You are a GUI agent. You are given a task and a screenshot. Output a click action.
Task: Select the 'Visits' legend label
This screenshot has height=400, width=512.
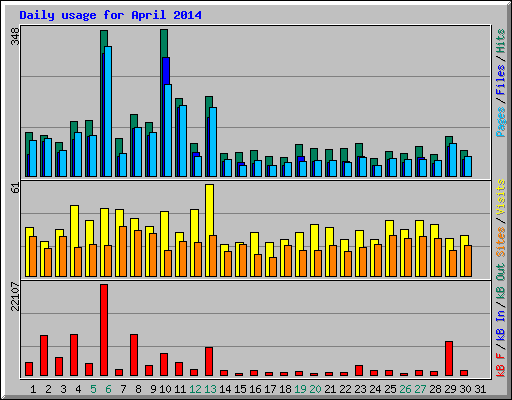(x=500, y=198)
